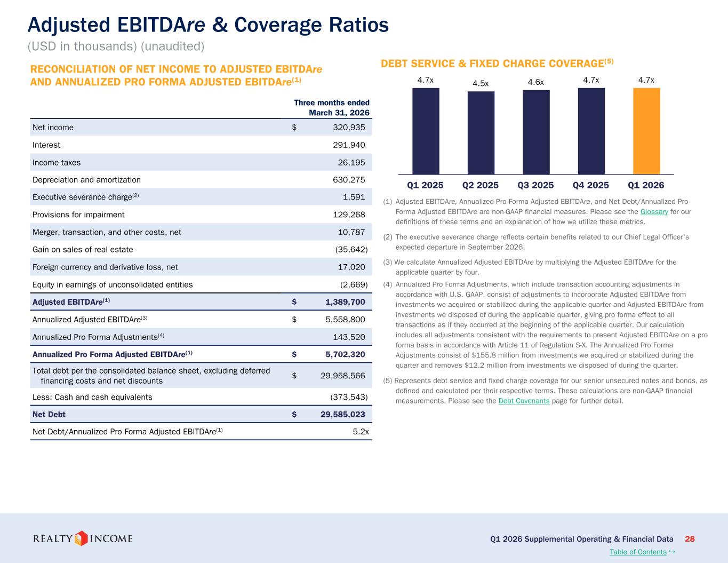This screenshot has width=728, height=563.
Task: Select the Q1 2026 orange bar
Action: click(646, 131)
